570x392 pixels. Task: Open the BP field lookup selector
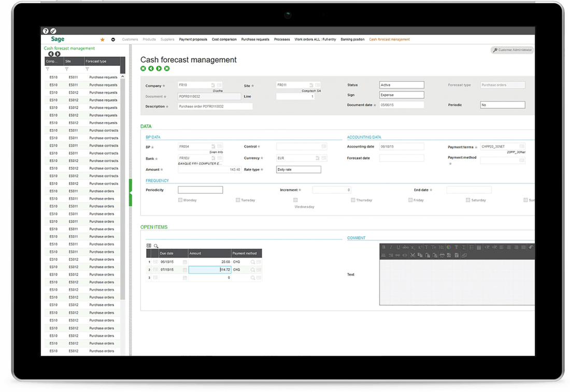(x=218, y=147)
